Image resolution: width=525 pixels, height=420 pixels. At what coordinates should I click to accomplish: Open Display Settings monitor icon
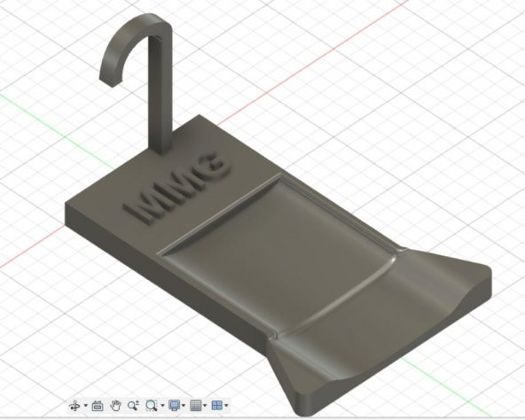point(174,406)
